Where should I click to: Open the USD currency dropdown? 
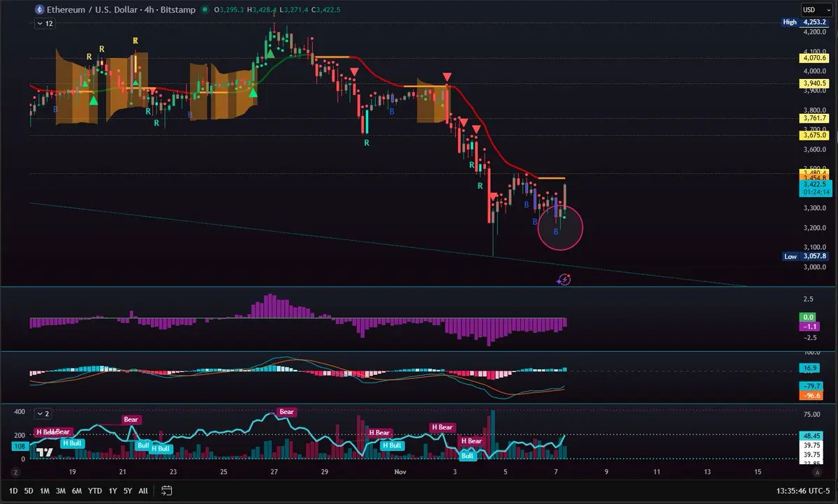(x=815, y=10)
